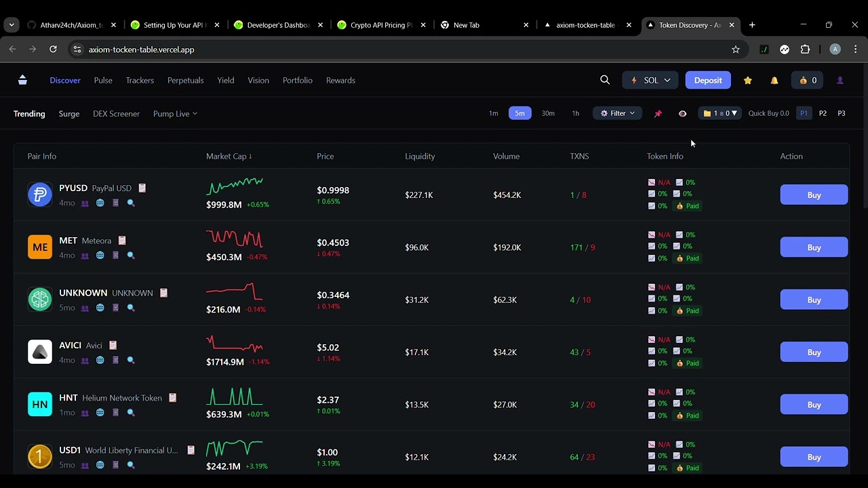Select the 30m timeframe

click(548, 113)
